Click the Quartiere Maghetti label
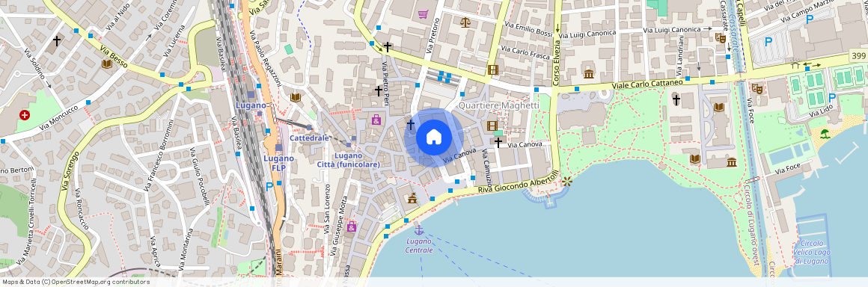Image resolution: width=868 pixels, height=287 pixels. 499,105
